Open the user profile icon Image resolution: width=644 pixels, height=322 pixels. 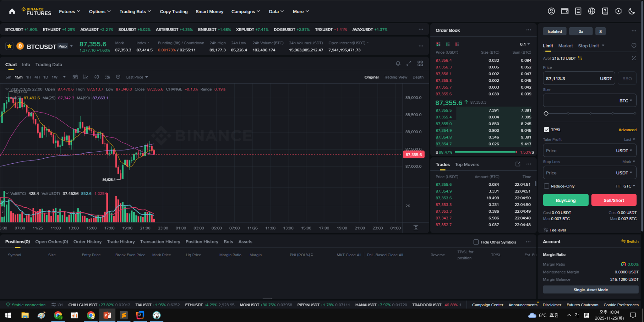(x=551, y=11)
